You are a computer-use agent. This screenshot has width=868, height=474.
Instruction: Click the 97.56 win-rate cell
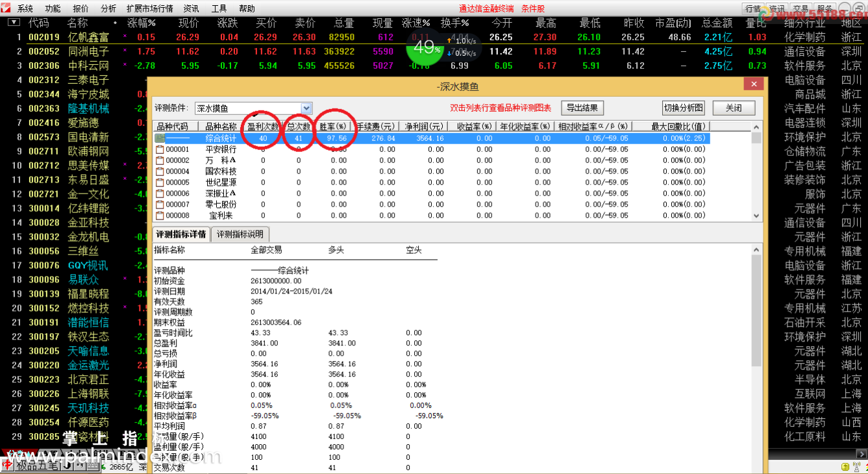(x=337, y=138)
